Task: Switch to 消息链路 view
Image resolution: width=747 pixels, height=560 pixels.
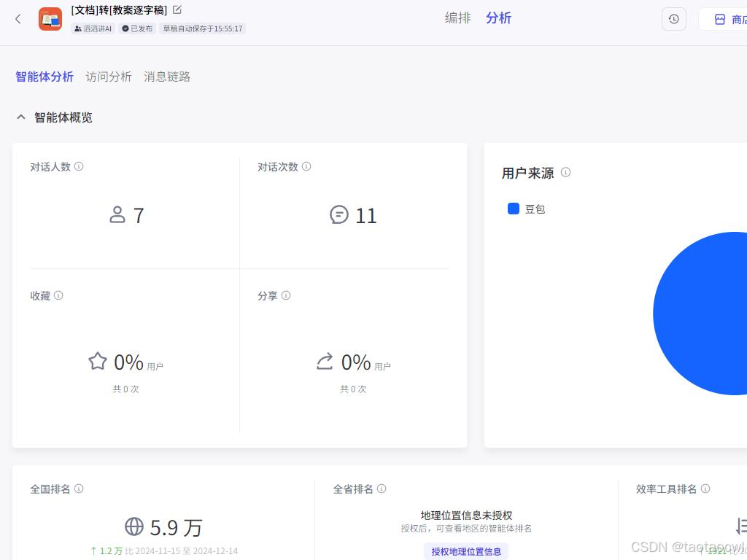Action: pyautogui.click(x=167, y=77)
